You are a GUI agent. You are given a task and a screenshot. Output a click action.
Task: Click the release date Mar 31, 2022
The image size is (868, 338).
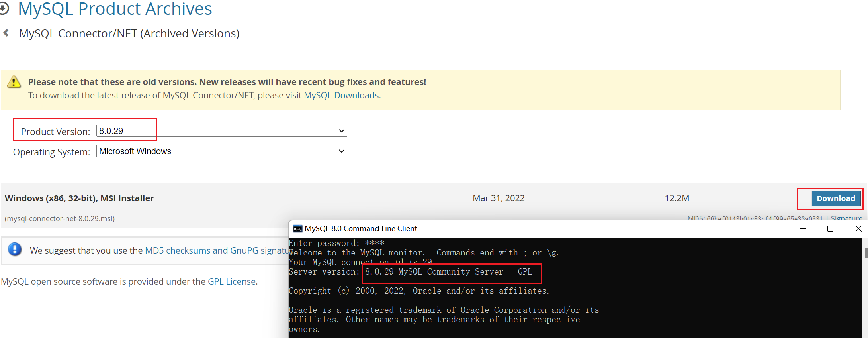tap(499, 198)
